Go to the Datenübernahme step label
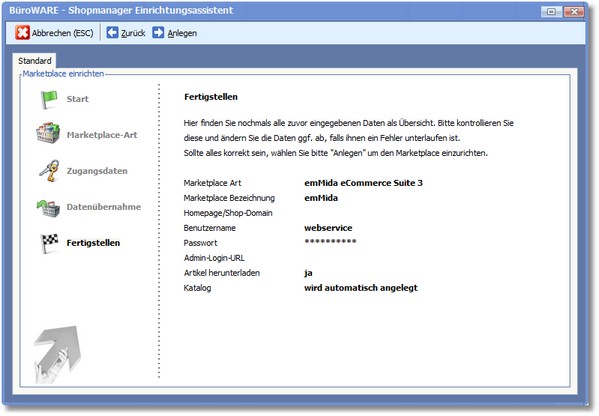The width and height of the screenshot is (599, 416). tap(104, 207)
